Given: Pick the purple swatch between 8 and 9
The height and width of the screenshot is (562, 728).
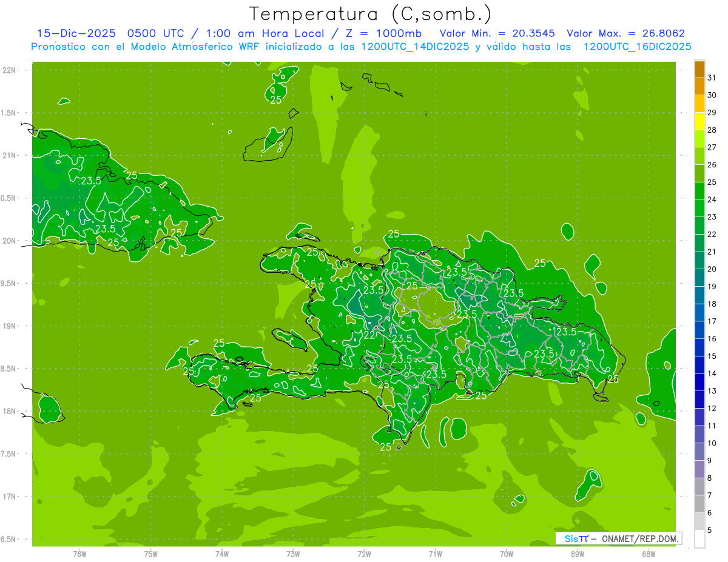Looking at the screenshot, I should tap(699, 469).
